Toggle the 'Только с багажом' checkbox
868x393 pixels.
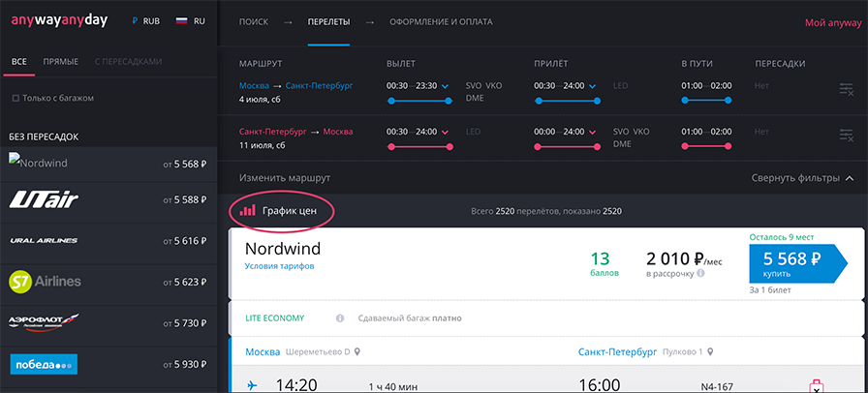15,98
